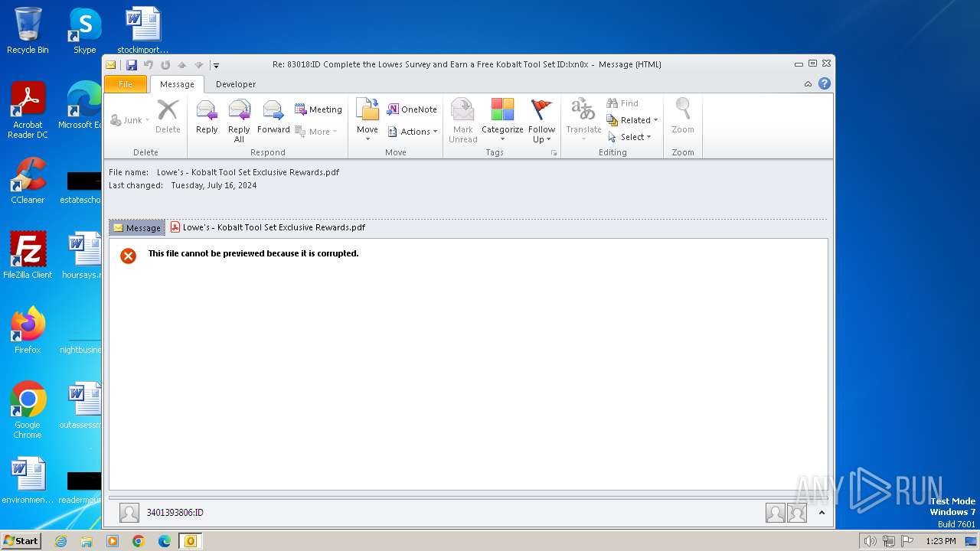Open Windows Explorer from taskbar

pyautogui.click(x=87, y=541)
